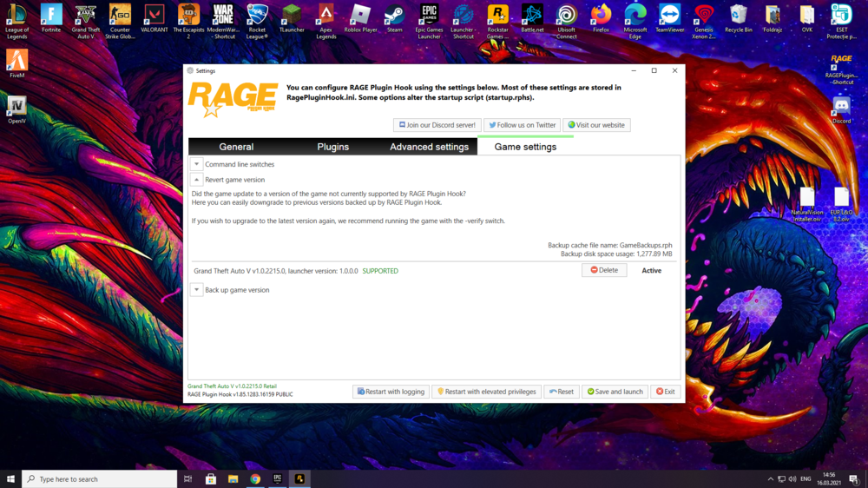868x488 pixels.
Task: Open TLauncher desktop icon
Action: (292, 19)
